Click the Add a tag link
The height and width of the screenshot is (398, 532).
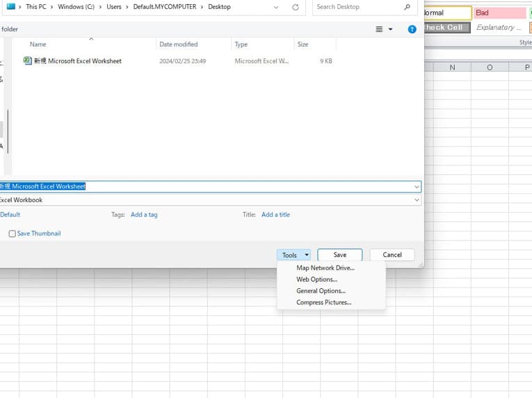pos(144,215)
